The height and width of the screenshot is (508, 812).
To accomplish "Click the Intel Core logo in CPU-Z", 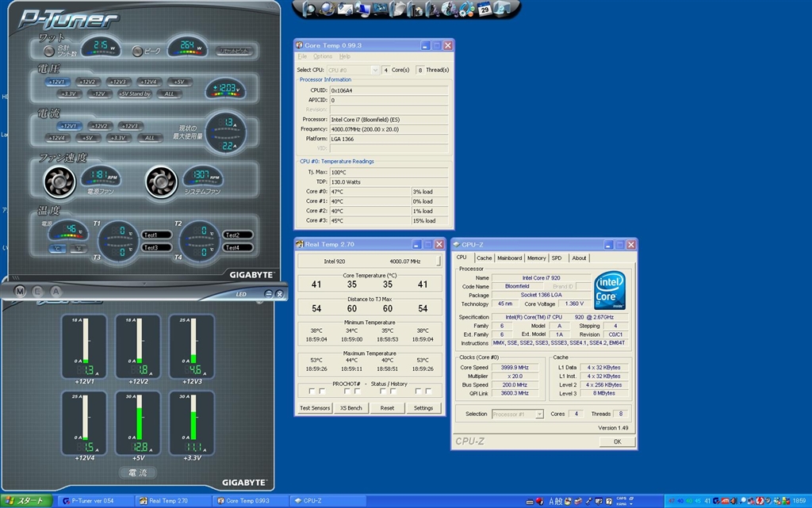I will pos(611,290).
